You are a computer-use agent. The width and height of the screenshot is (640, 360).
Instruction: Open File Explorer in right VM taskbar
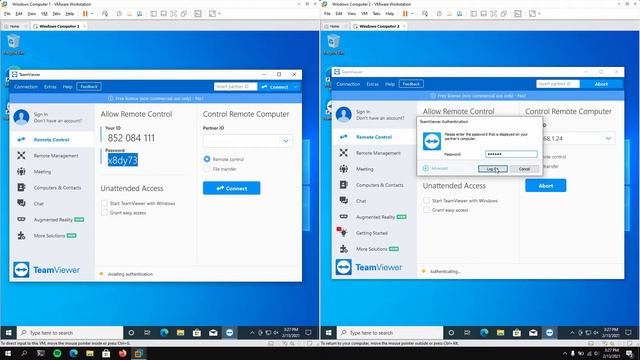pyautogui.click(x=500, y=333)
